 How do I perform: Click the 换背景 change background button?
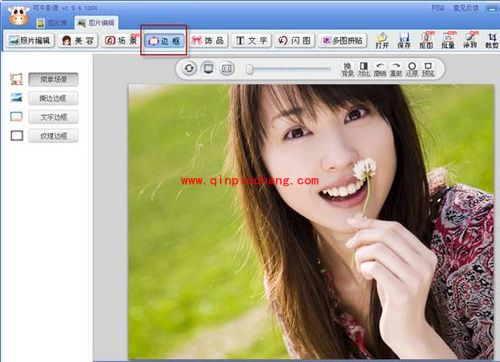click(347, 69)
